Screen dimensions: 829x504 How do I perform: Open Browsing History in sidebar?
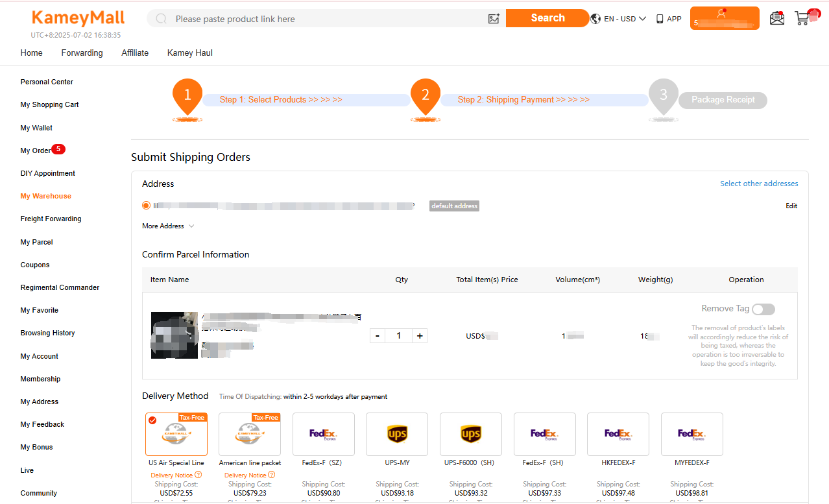(47, 333)
